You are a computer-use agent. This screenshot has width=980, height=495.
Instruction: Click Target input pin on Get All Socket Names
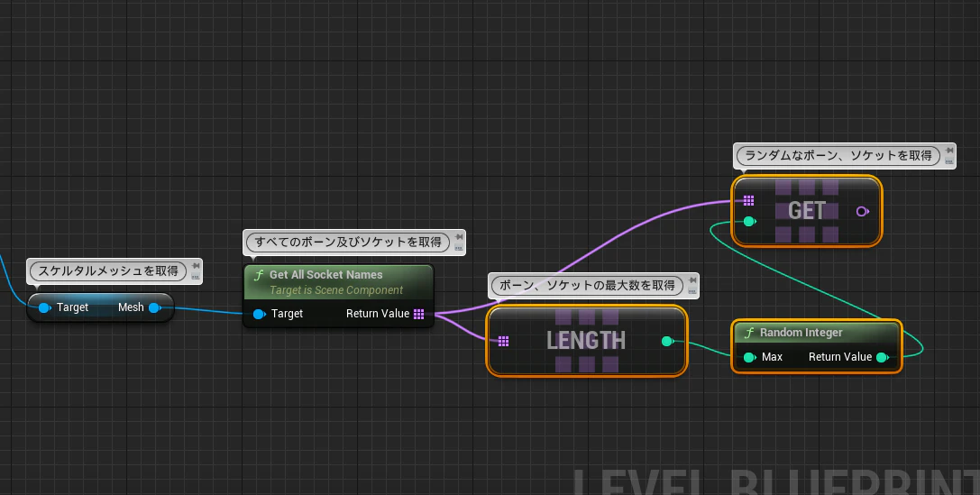pyautogui.click(x=260, y=314)
